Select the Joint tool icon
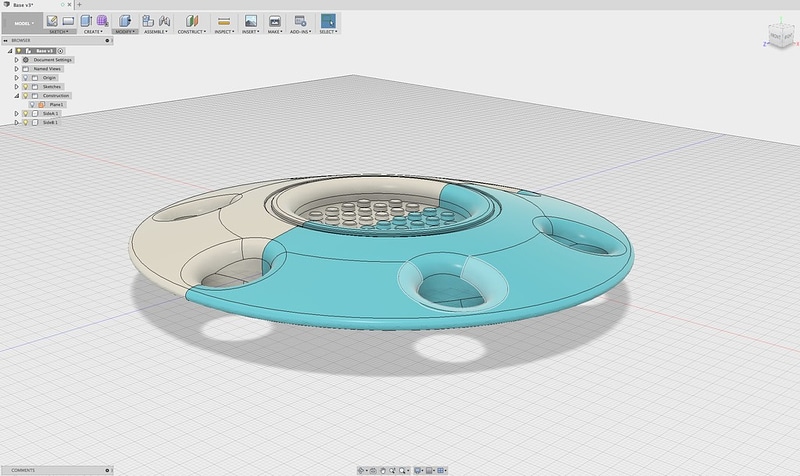Image resolution: width=800 pixels, height=476 pixels. [164, 20]
